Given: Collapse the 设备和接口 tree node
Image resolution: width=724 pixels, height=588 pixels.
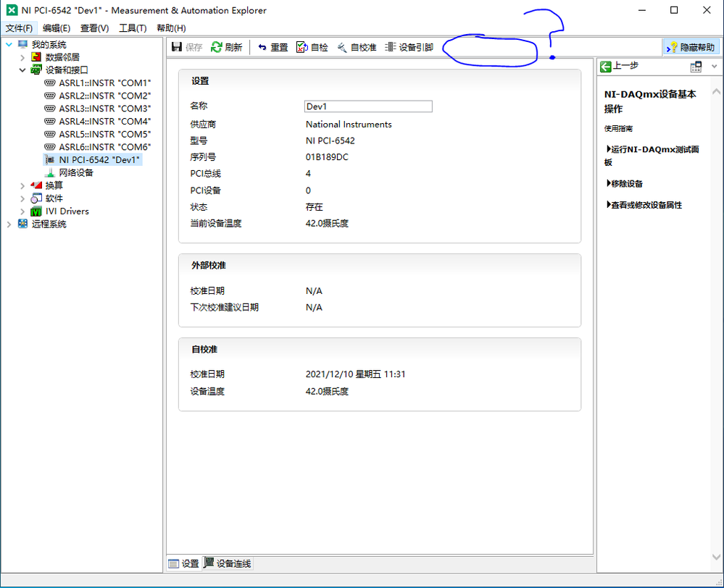Looking at the screenshot, I should 22,70.
